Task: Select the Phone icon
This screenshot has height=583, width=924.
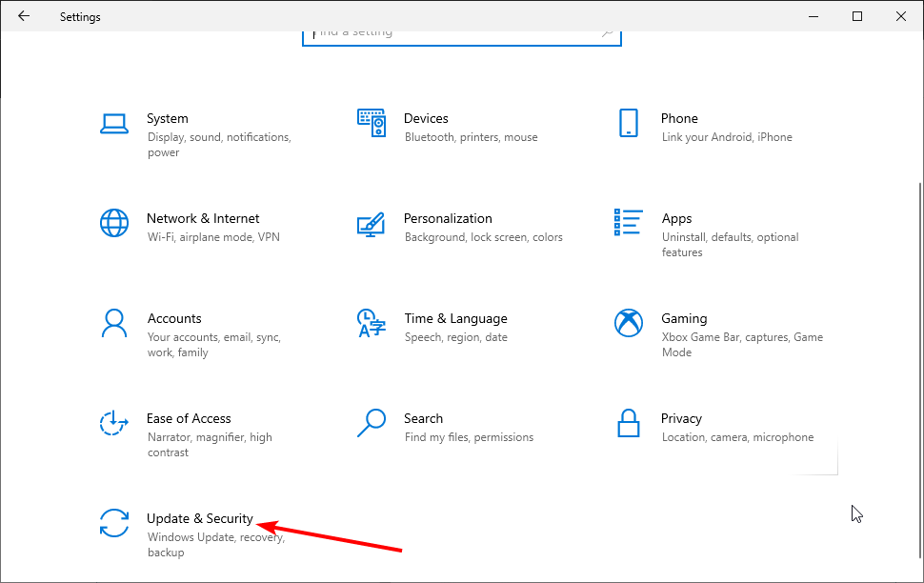Action: pos(629,124)
